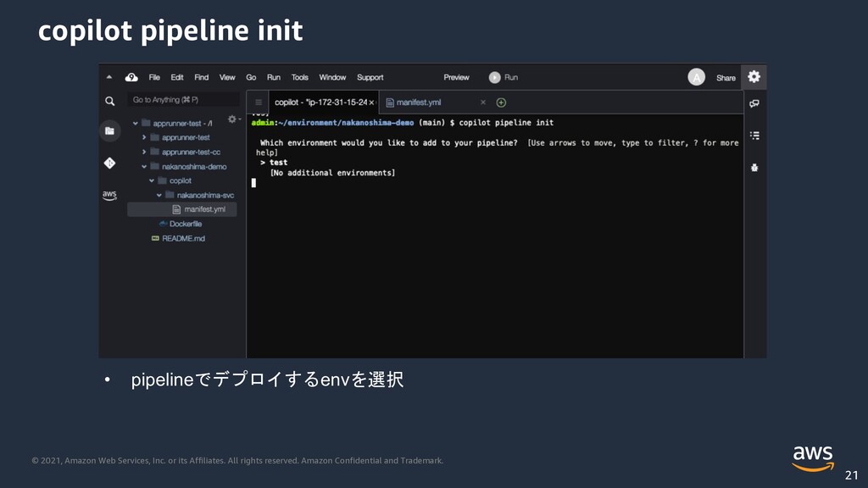Open the Support menu
868x488 pixels.
(x=370, y=77)
